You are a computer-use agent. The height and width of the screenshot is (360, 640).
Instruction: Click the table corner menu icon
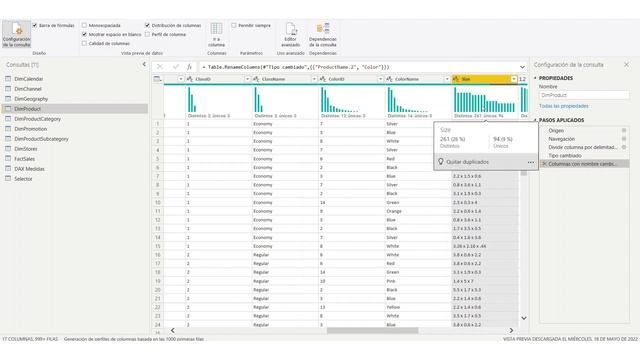(158, 79)
